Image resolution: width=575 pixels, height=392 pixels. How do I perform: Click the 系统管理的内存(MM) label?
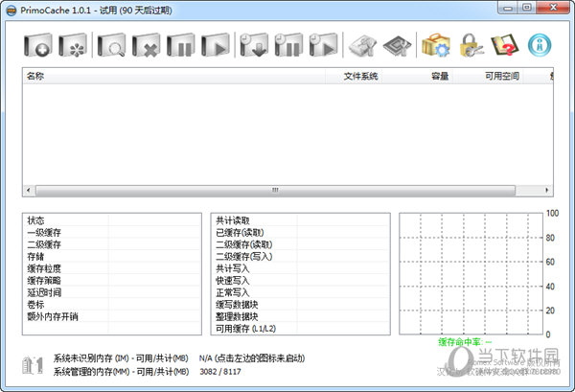[121, 372]
